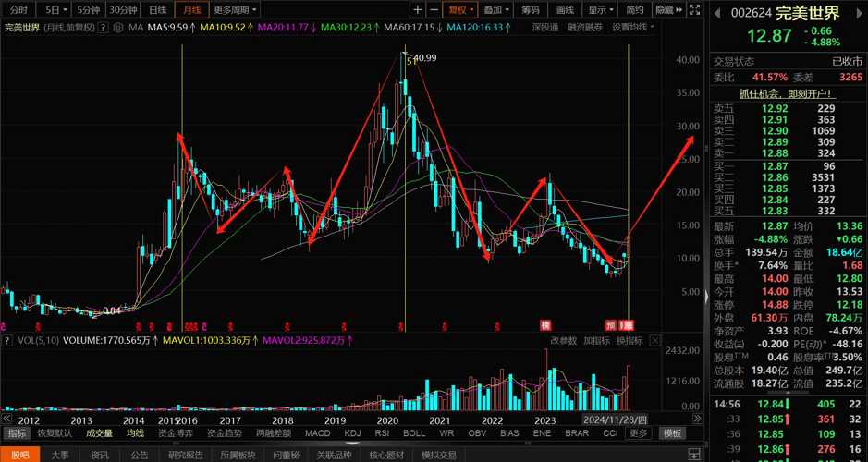Image resolution: width=868 pixels, height=462 pixels.
Task: Open the 核心题材 tab
Action: 385,456
